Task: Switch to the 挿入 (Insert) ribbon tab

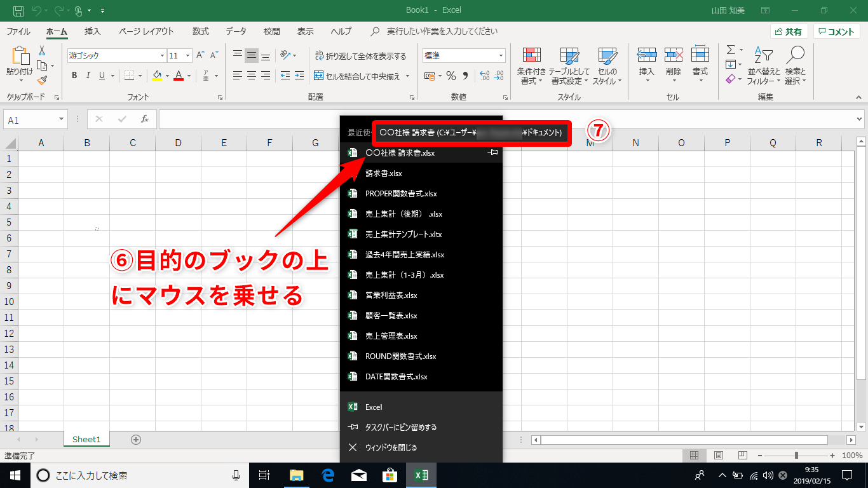Action: pos(93,31)
